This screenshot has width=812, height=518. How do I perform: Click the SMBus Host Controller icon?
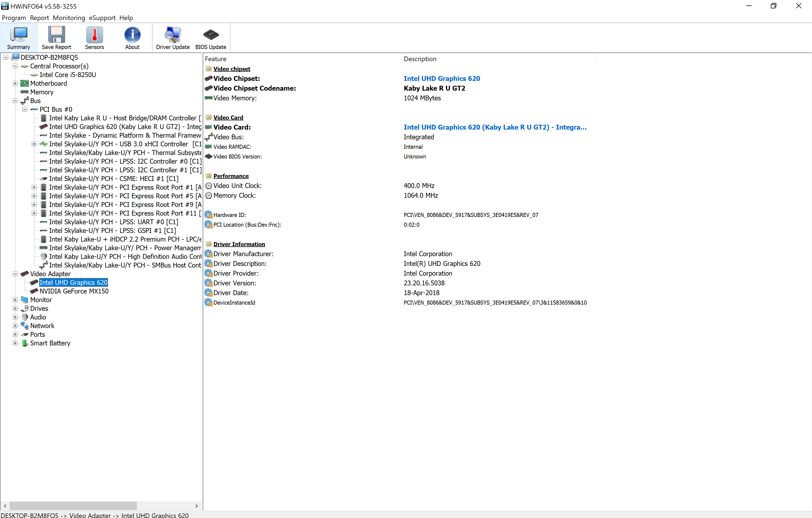(x=44, y=265)
